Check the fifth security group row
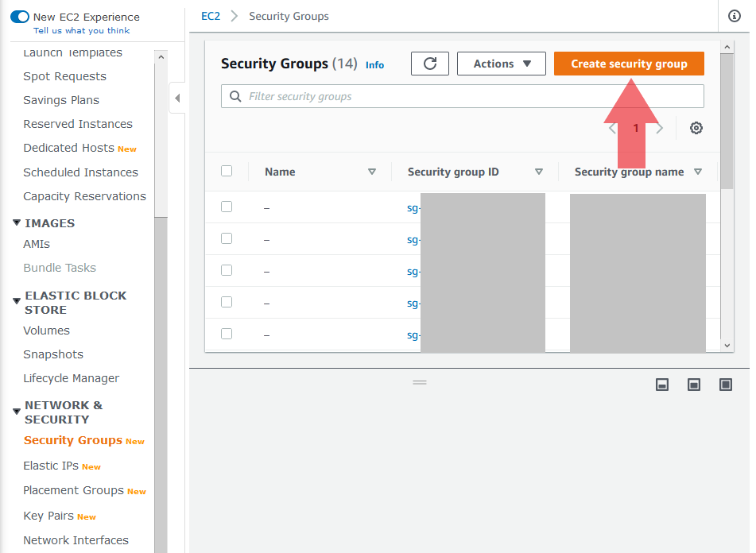Image resolution: width=756 pixels, height=553 pixels. [x=227, y=334]
